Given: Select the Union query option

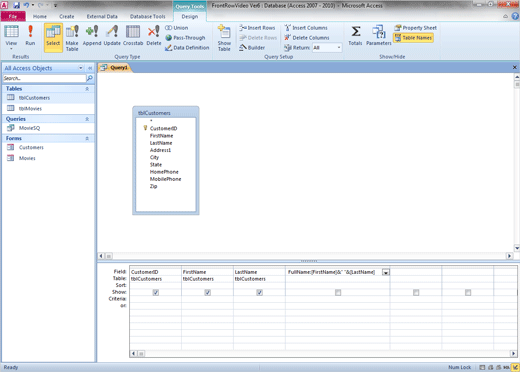Looking at the screenshot, I should pos(177,28).
